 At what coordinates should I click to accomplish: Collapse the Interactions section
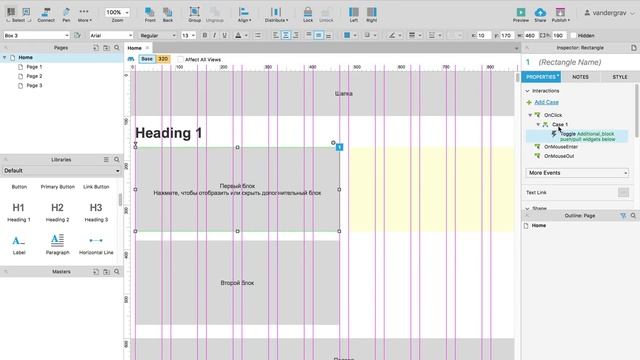pyautogui.click(x=527, y=91)
